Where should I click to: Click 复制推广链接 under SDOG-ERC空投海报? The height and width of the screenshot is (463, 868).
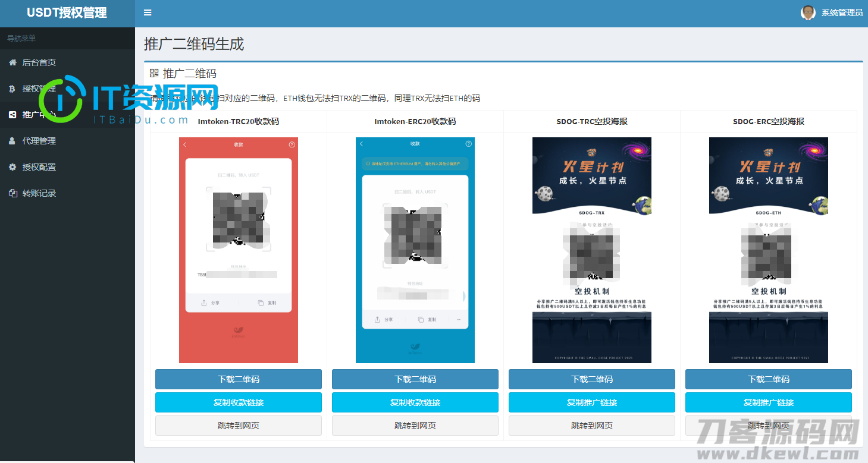click(769, 402)
